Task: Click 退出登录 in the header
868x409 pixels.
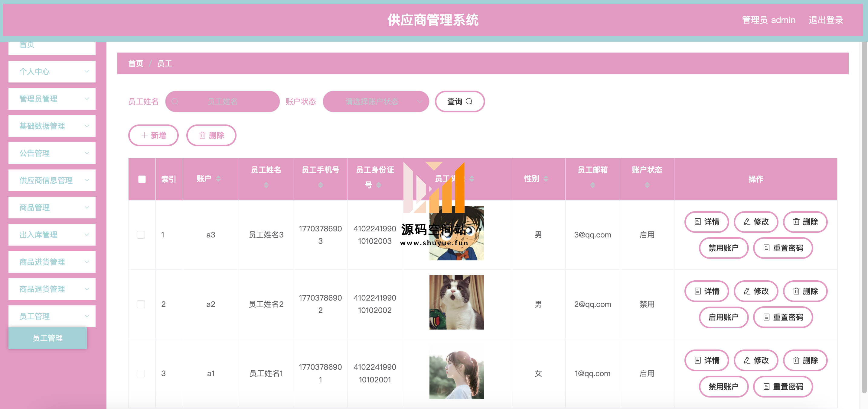Action: click(x=826, y=20)
